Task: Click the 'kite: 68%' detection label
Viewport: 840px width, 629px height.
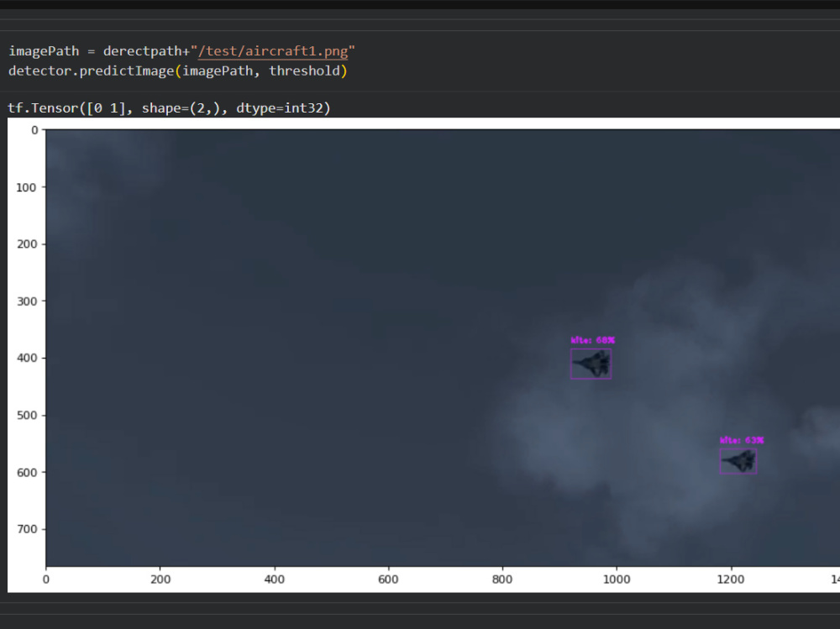Action: pyautogui.click(x=592, y=340)
